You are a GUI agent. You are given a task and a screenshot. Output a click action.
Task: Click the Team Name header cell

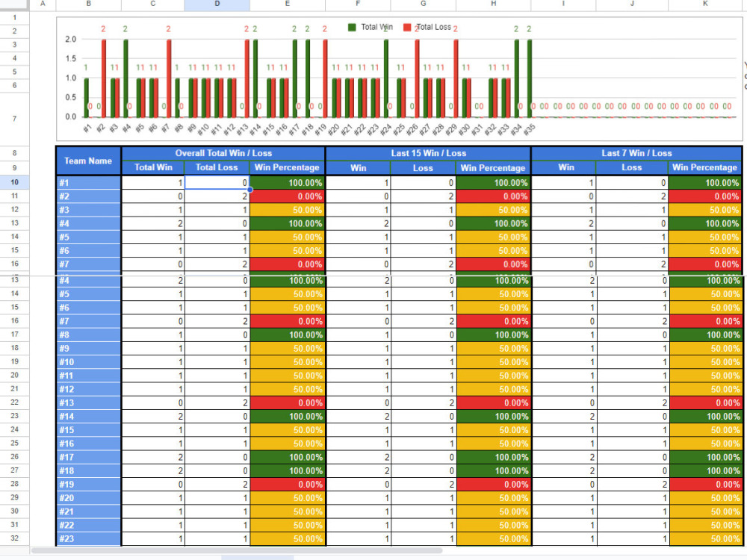87,161
